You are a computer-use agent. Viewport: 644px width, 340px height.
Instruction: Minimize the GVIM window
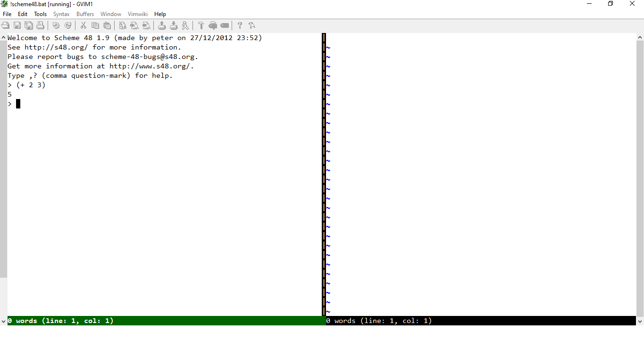pos(589,4)
